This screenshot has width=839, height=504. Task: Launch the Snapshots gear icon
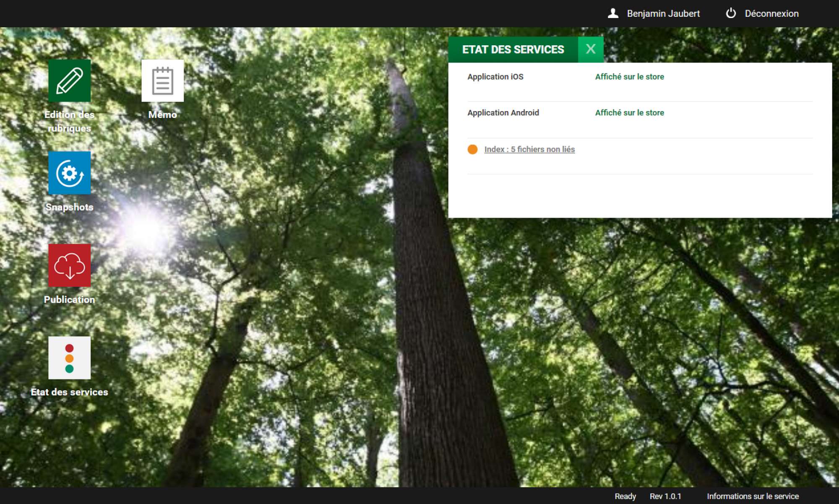[69, 173]
